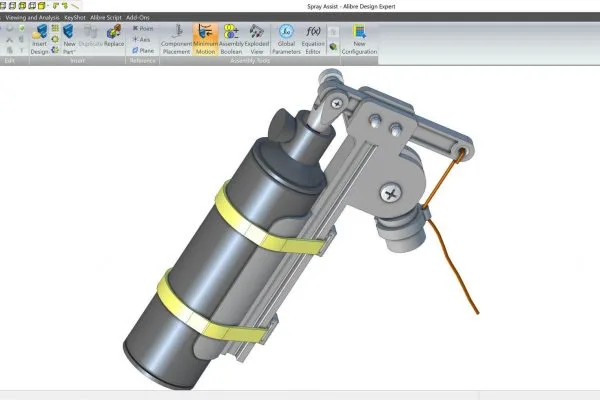Viewport: 600px width, 400px height.
Task: Create an Exploded View
Action: coord(257,39)
